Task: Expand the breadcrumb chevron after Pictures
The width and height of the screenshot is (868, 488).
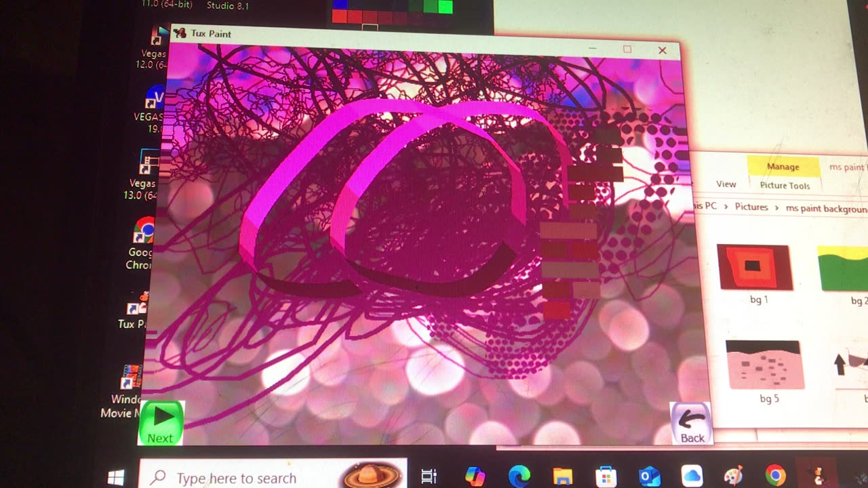Action: tap(777, 208)
